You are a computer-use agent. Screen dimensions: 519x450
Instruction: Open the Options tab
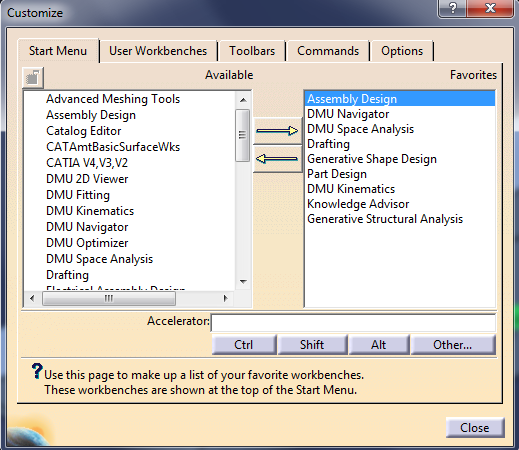pos(402,51)
